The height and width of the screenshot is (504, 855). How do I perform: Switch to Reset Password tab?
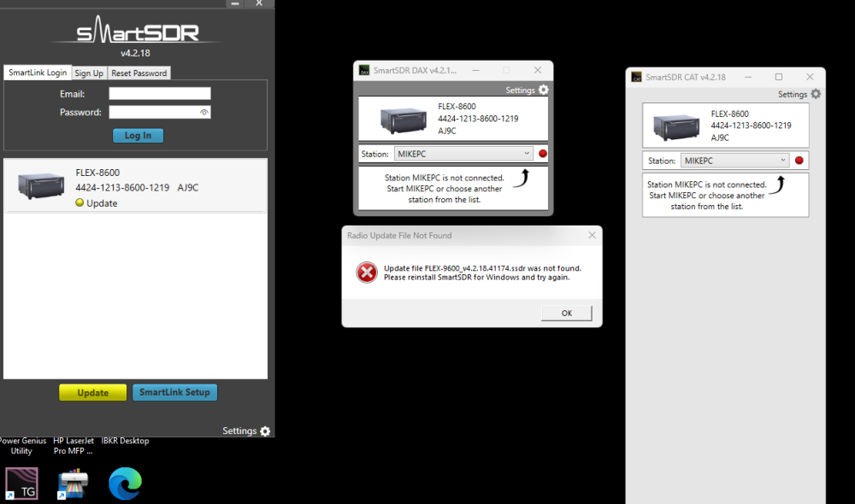(x=139, y=73)
